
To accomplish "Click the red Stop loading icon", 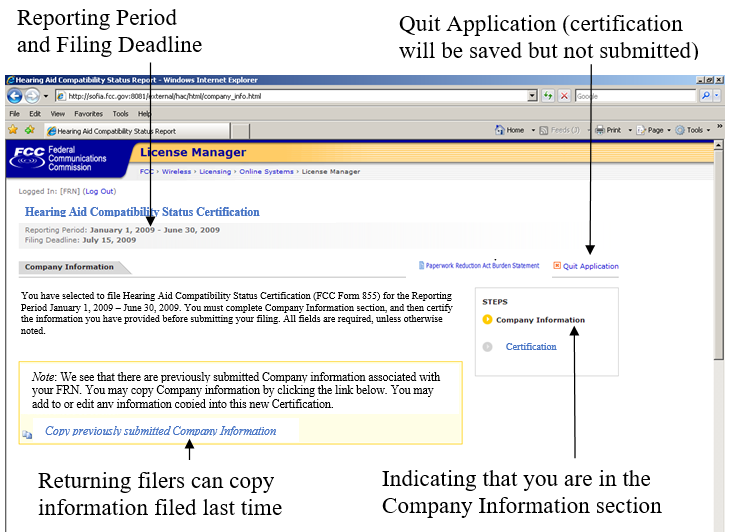I will point(564,96).
